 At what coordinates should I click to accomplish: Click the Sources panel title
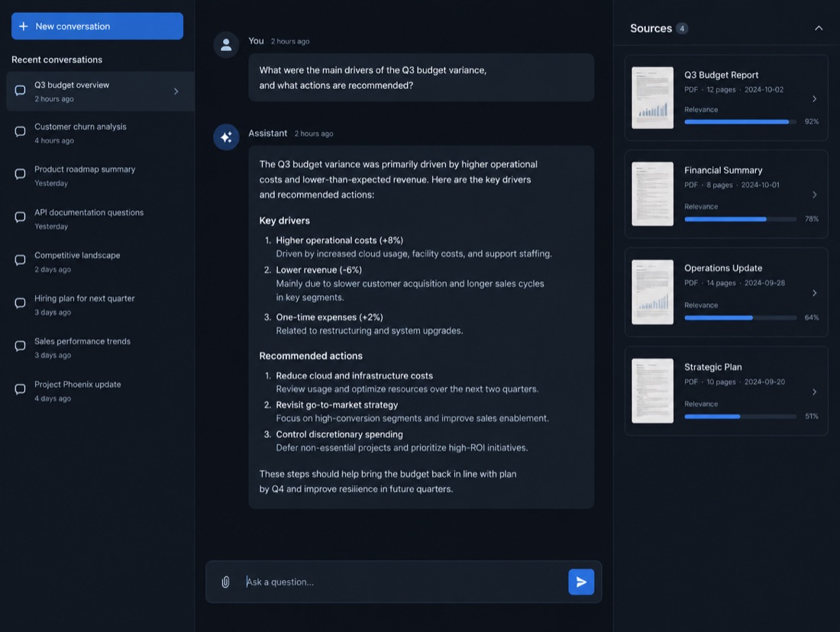(x=651, y=28)
